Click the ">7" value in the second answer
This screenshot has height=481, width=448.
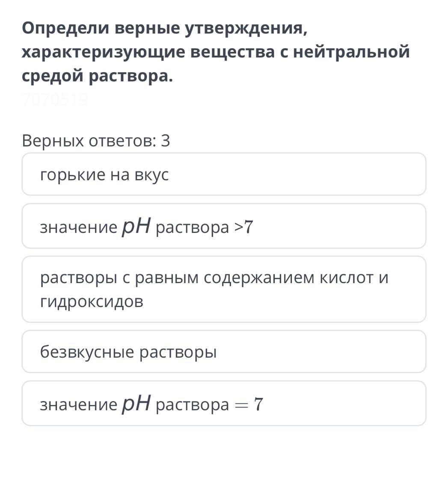[243, 227]
